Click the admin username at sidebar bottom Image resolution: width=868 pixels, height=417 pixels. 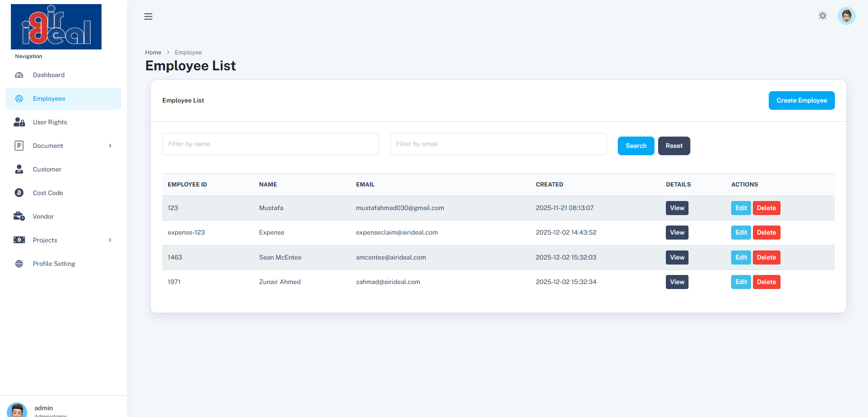(44, 408)
